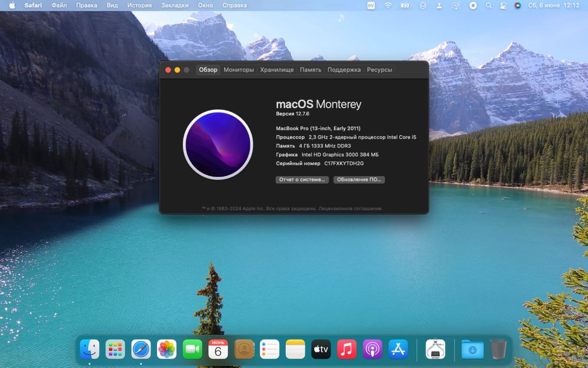Open the Calendar app showing 6

(218, 349)
